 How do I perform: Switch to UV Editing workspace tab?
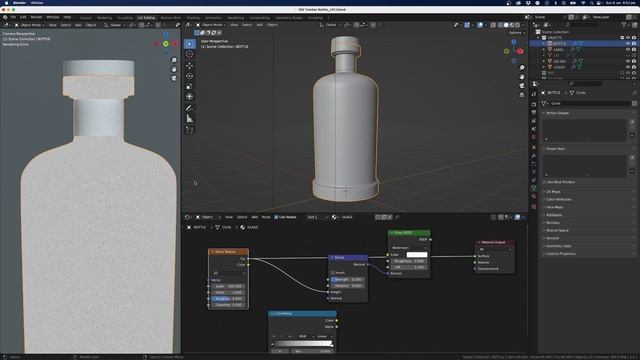coord(146,18)
